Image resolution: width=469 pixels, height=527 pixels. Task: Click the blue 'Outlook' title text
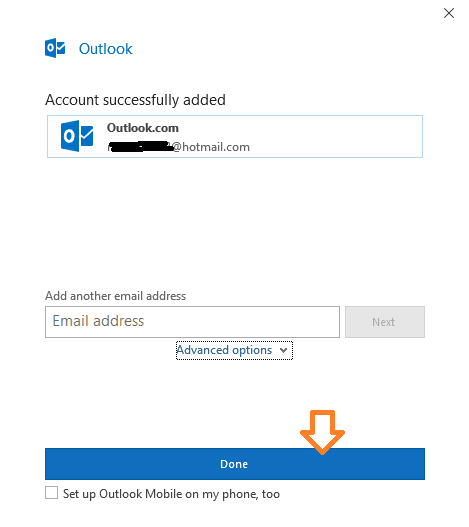[x=106, y=49]
